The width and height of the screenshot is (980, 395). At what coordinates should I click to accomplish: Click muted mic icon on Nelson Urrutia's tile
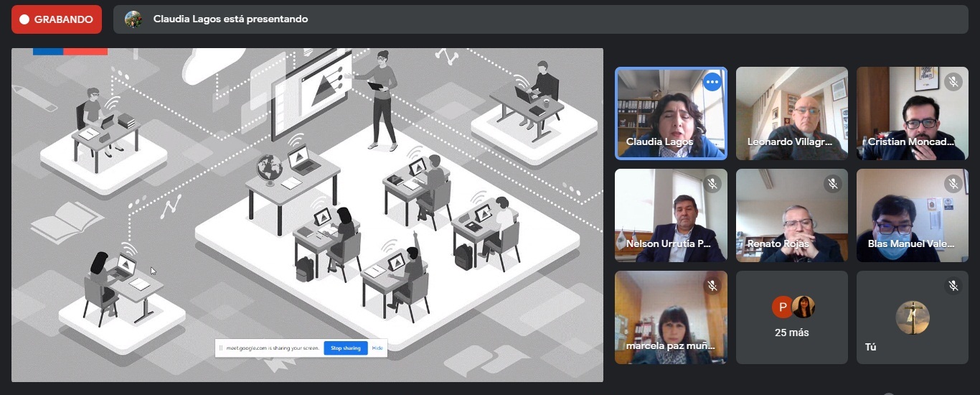(712, 184)
